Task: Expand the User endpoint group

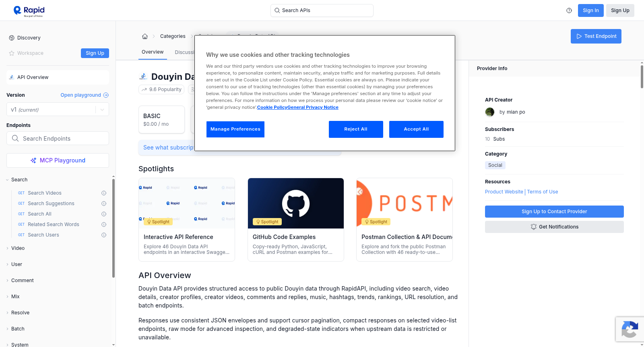Action: 7,264
